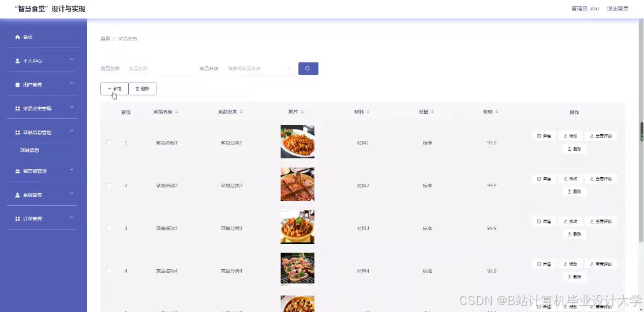Click the 99.9 price in row 菜品名称4
Screen dimensions: 644x312
[x=492, y=271]
